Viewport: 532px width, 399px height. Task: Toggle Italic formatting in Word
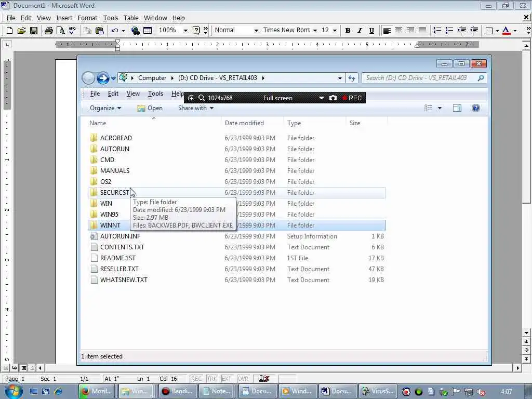click(360, 31)
